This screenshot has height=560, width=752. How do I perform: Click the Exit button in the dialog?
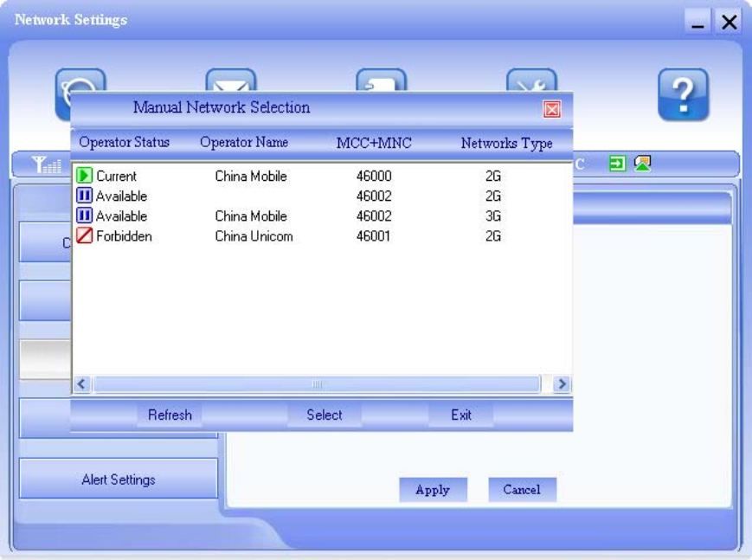click(x=461, y=415)
